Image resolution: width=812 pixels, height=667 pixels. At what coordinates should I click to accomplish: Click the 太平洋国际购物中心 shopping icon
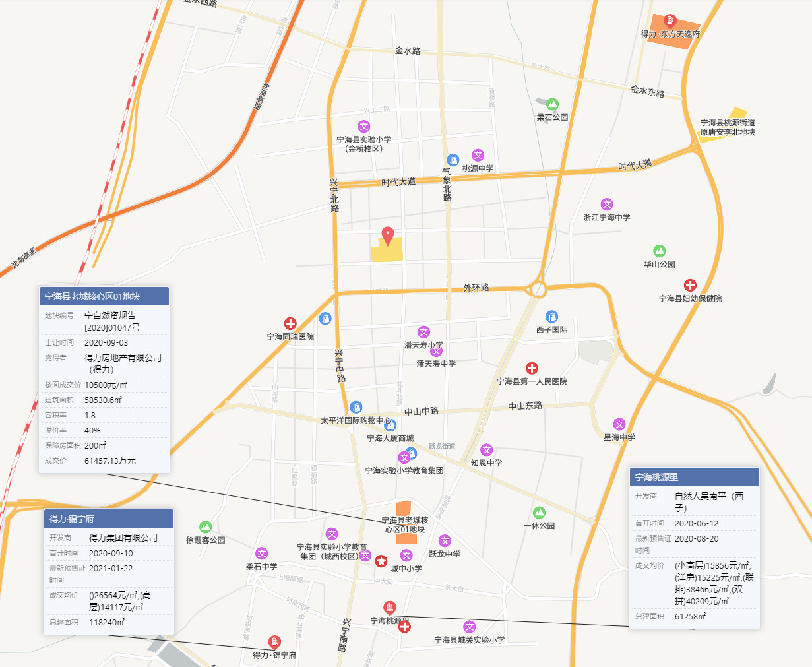click(x=356, y=407)
